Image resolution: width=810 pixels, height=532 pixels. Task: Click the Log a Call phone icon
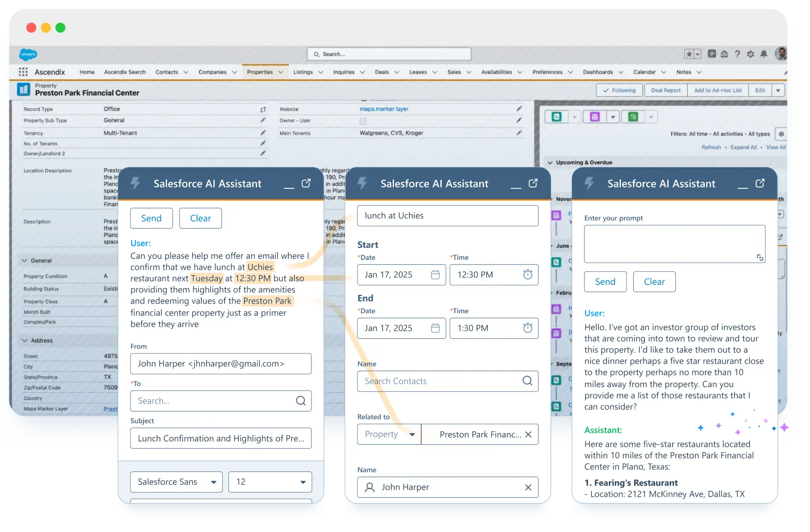tap(557, 117)
